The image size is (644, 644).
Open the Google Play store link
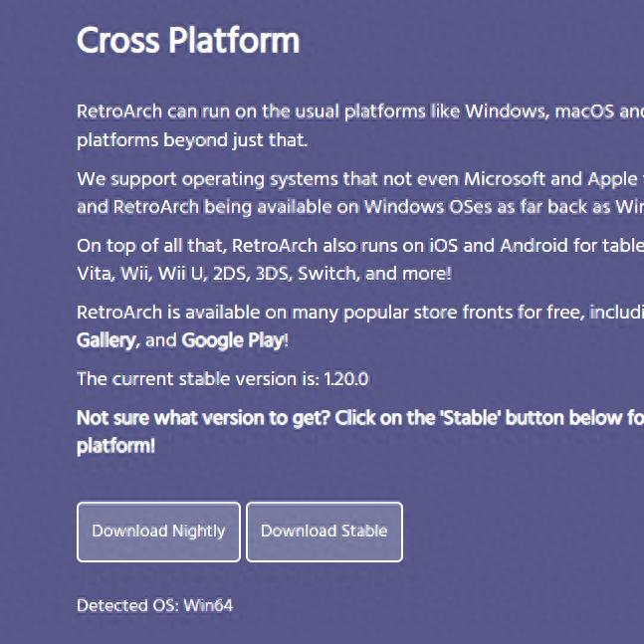[234, 340]
